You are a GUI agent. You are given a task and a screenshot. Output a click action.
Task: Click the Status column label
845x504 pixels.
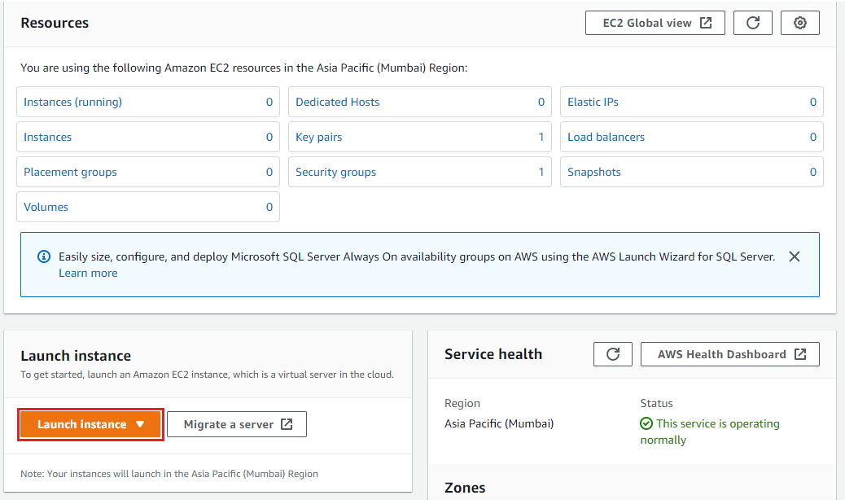656,403
